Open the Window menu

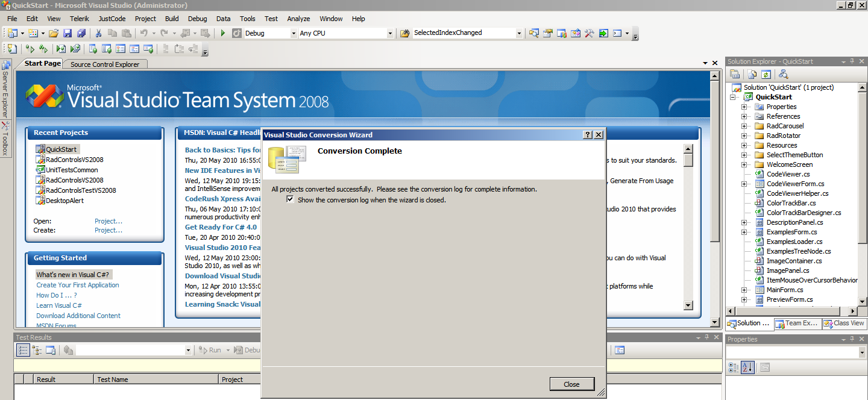tap(332, 19)
